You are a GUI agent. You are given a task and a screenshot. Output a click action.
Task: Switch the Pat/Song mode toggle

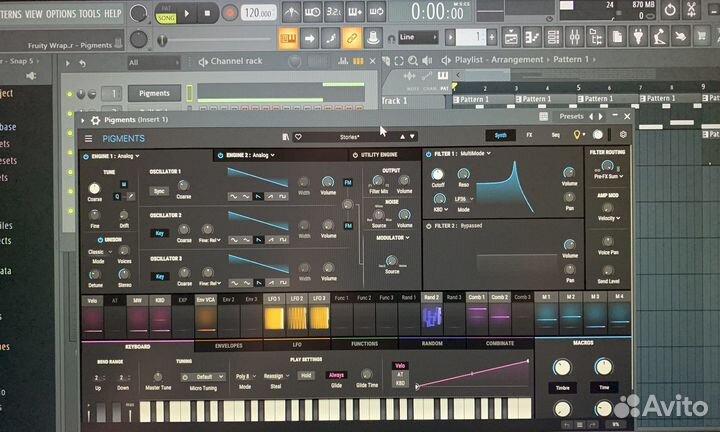coord(166,14)
